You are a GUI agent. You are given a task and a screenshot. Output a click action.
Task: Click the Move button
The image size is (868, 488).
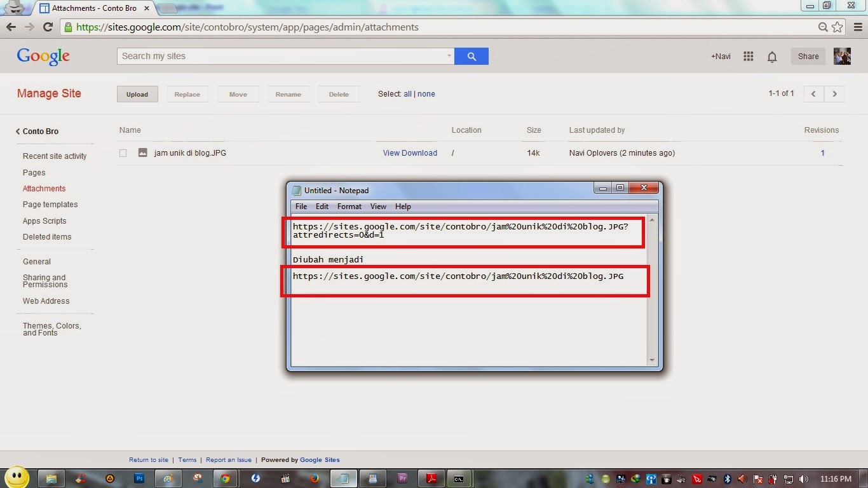point(238,94)
